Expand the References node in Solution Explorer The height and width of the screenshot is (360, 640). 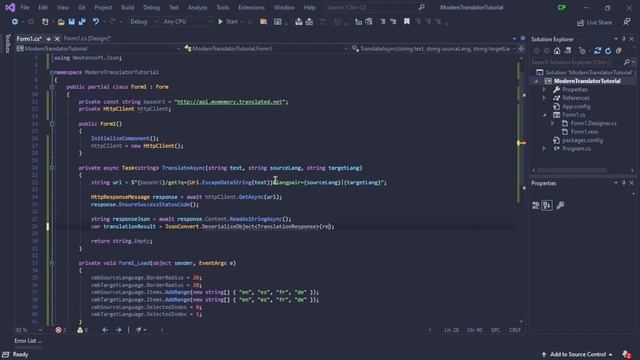tap(544, 98)
